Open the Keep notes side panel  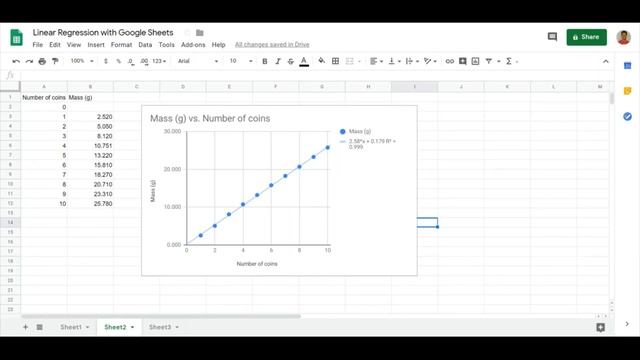point(627,91)
